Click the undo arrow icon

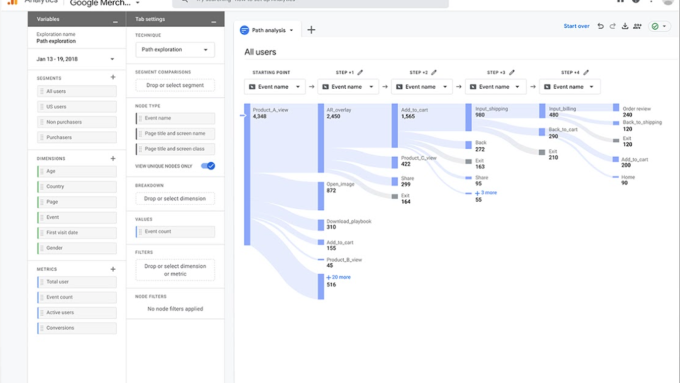coord(601,26)
